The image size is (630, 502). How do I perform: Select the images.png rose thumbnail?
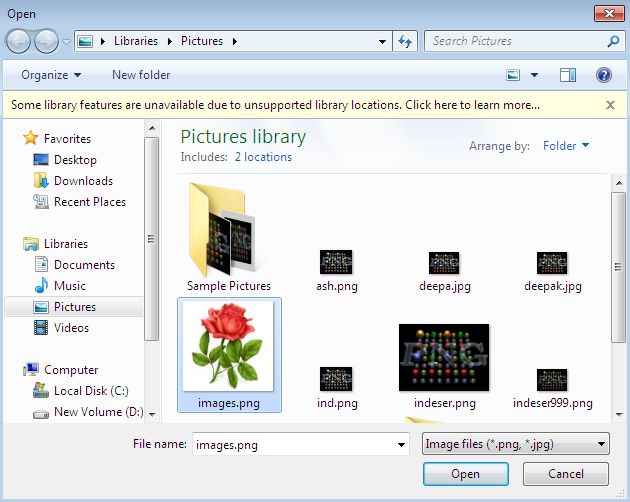click(x=229, y=346)
